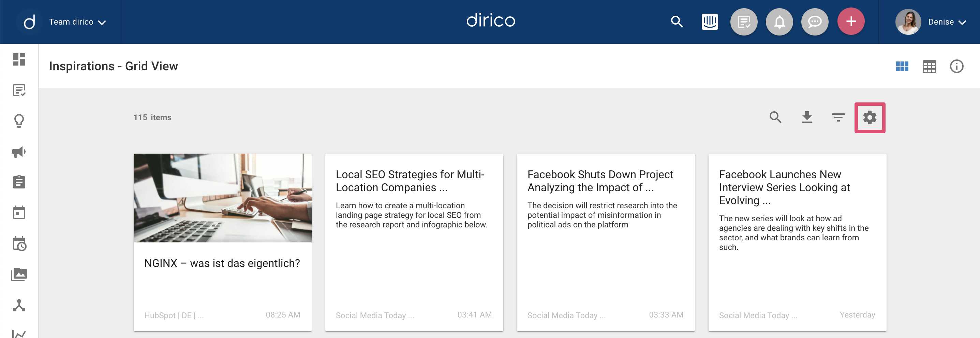Open "Facebook Shuts Down Project" card title
The image size is (980, 338).
(x=600, y=181)
